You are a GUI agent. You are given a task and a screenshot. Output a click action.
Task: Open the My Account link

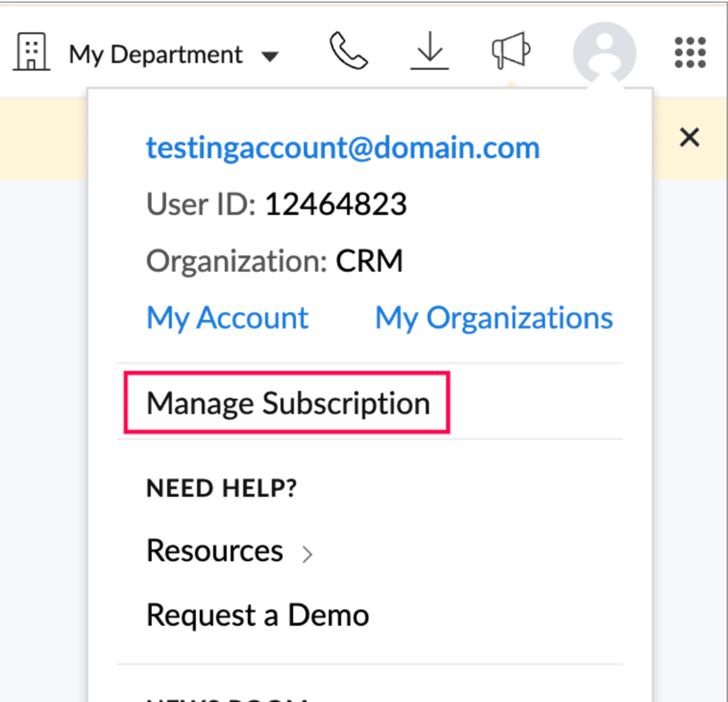(x=228, y=318)
